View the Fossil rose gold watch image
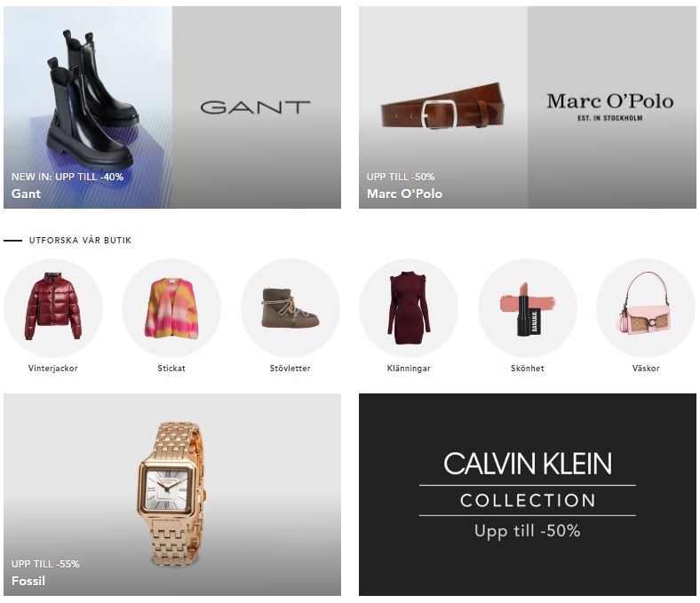 [x=171, y=494]
